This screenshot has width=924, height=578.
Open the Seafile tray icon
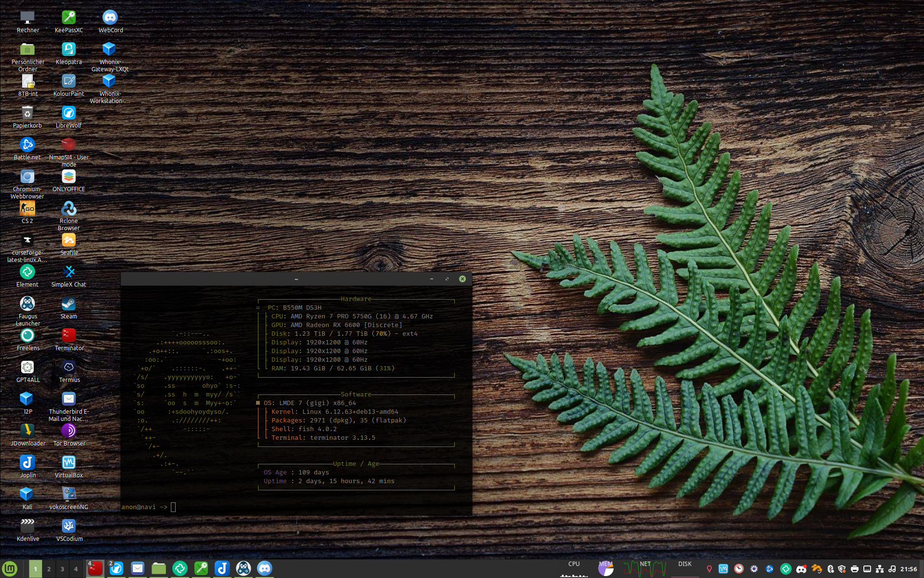[816, 569]
